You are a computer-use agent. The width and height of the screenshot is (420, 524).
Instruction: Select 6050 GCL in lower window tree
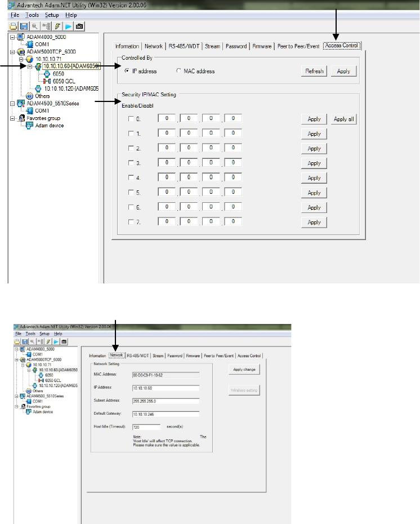[x=53, y=380]
